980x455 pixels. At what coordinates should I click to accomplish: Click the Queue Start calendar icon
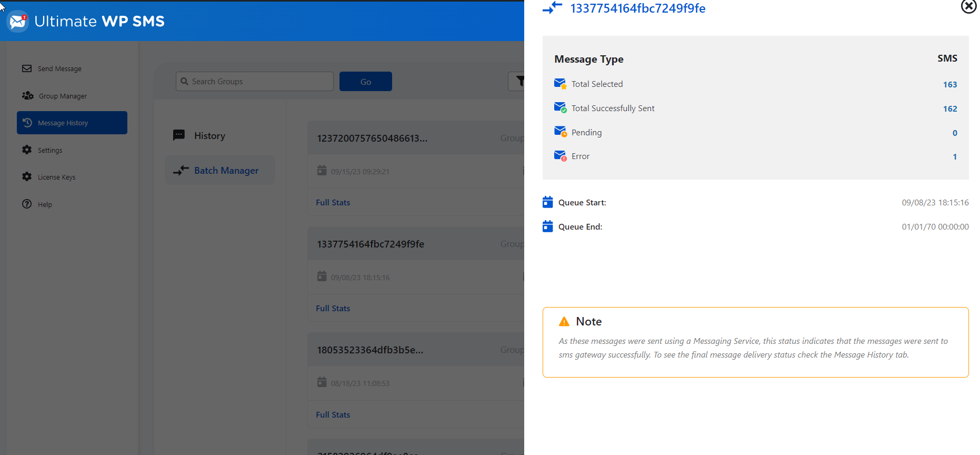click(x=547, y=202)
